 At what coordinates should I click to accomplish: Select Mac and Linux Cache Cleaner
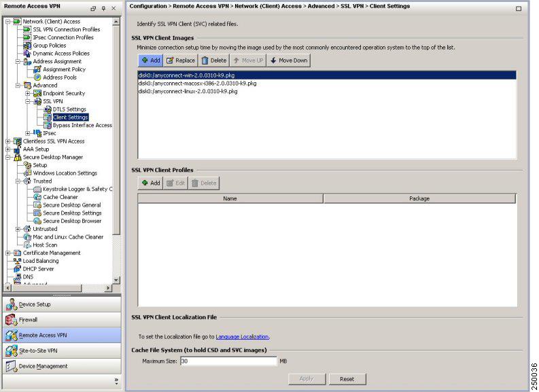tap(68, 237)
